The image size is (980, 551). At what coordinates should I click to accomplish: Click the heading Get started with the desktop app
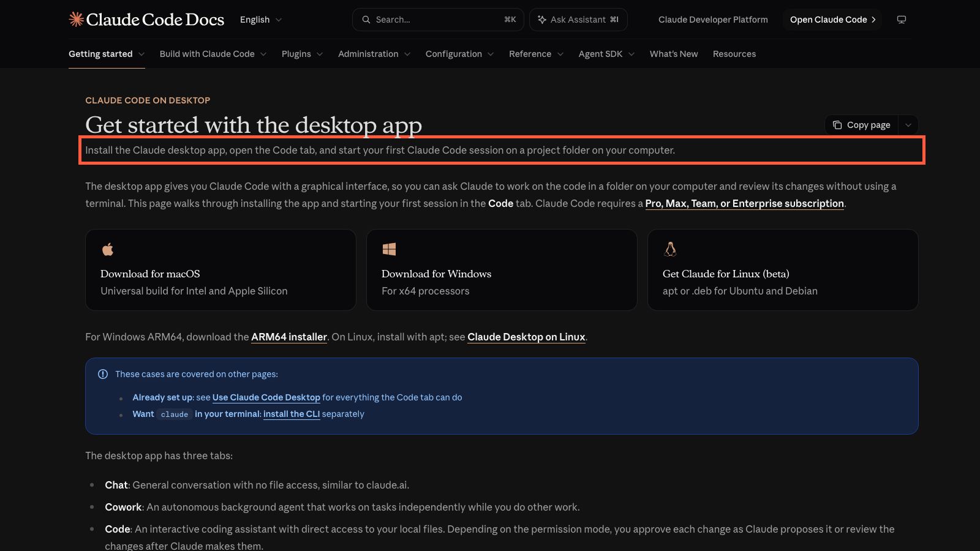coord(254,125)
